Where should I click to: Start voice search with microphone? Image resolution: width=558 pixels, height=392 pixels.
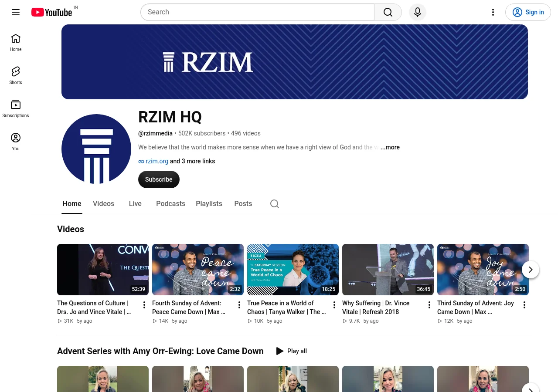[418, 12]
